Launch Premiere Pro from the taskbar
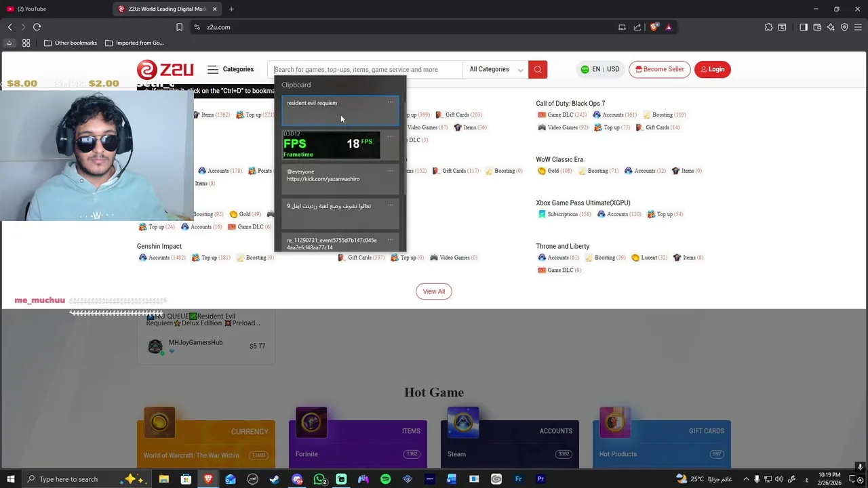The image size is (868, 488). tap(540, 479)
